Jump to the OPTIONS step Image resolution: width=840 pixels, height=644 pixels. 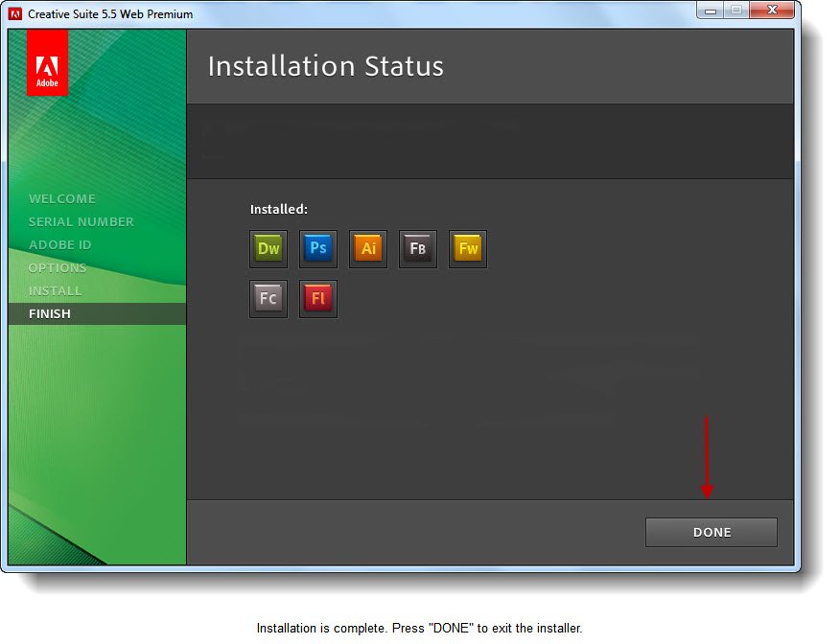58,268
